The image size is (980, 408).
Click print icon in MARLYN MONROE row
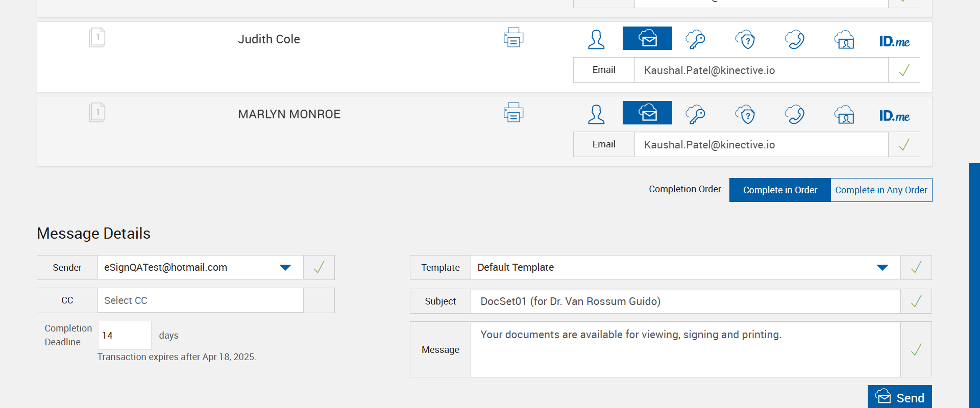point(513,113)
